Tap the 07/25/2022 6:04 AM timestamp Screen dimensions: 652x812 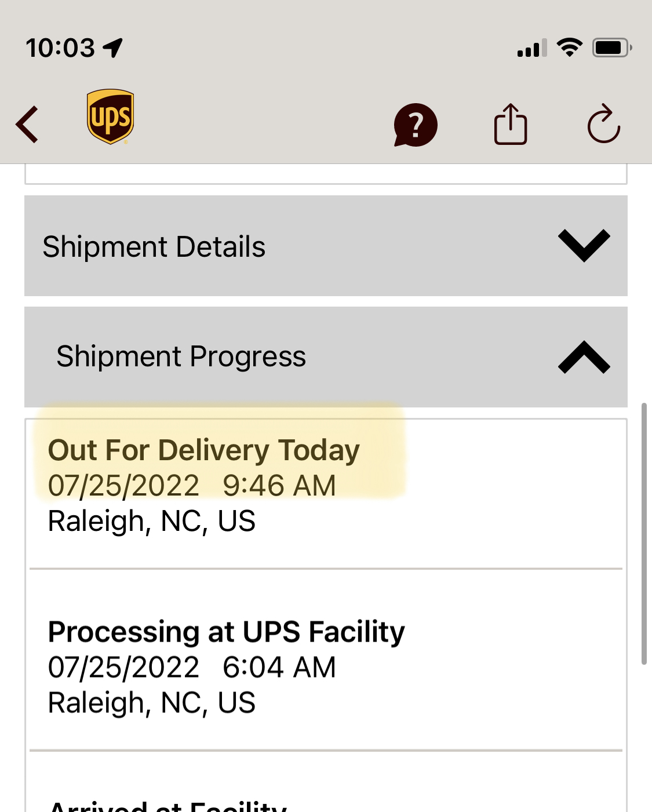[x=192, y=667]
